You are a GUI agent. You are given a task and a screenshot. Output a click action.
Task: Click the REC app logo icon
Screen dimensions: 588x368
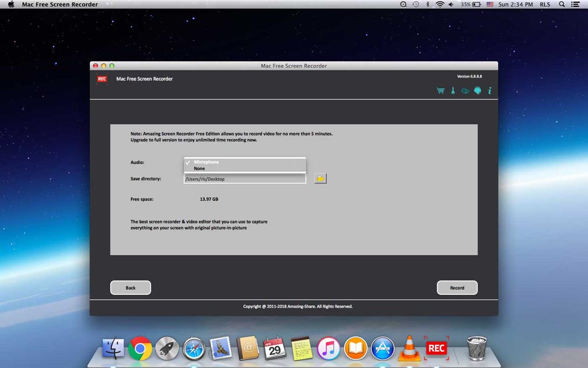[x=101, y=79]
